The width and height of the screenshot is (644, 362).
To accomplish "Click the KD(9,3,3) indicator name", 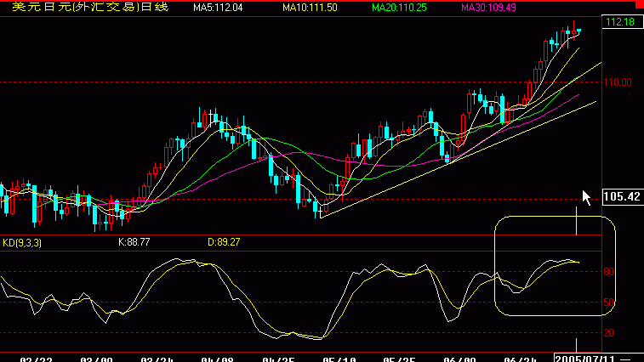I will pyautogui.click(x=22, y=243).
